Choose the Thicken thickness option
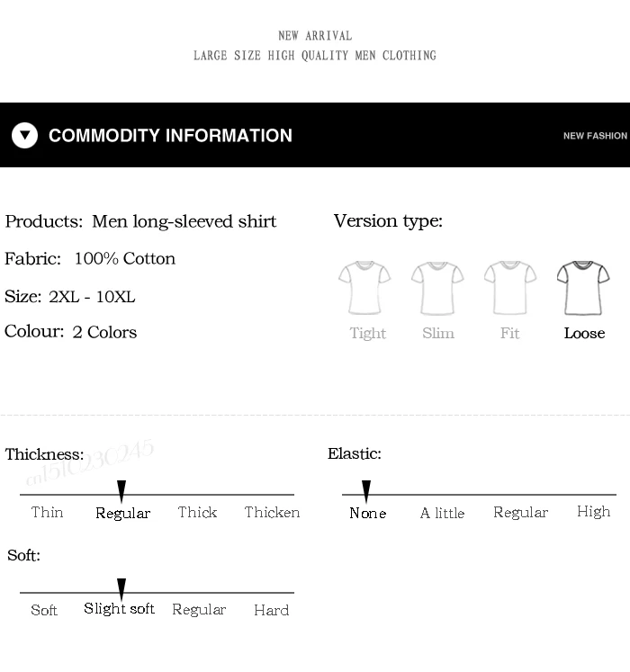This screenshot has height=672, width=630. (272, 513)
